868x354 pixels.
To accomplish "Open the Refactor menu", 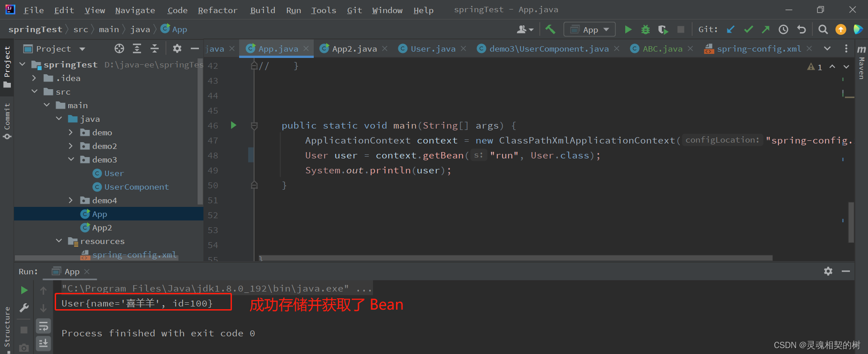I will pyautogui.click(x=217, y=10).
